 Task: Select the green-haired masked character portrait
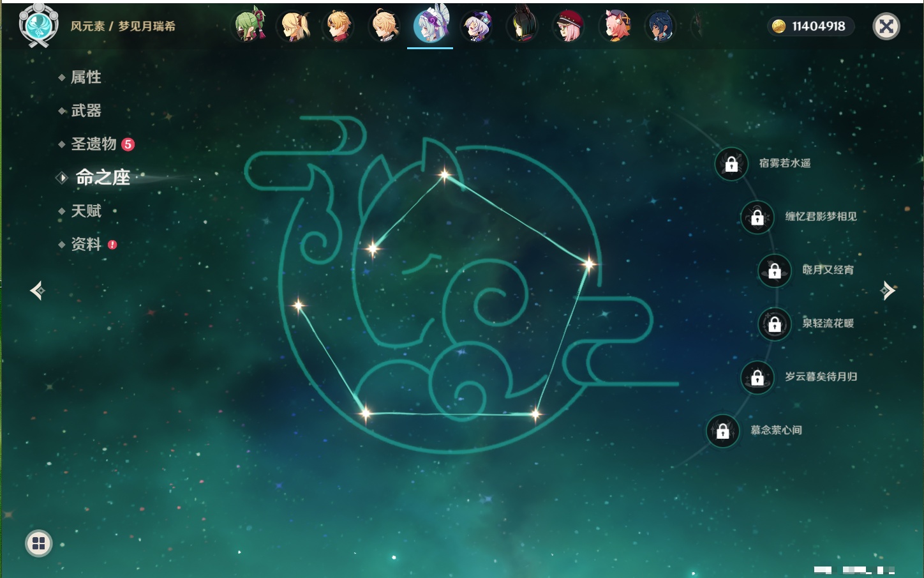click(248, 26)
